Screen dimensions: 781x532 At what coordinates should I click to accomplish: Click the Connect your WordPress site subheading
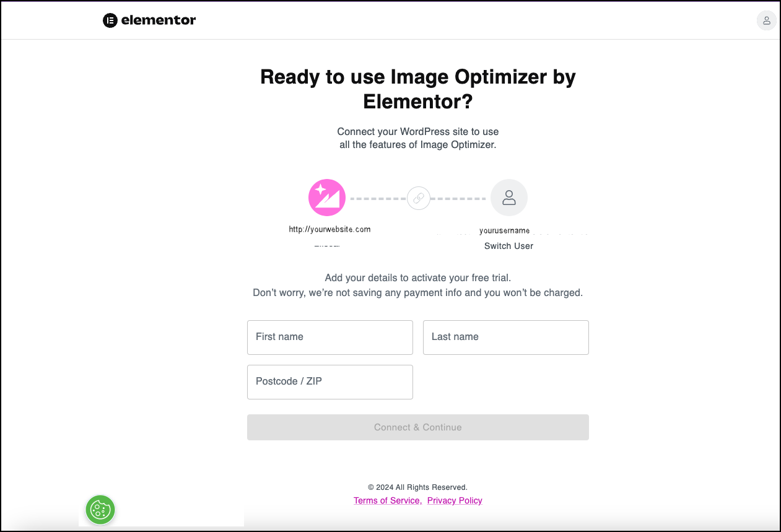(418, 138)
